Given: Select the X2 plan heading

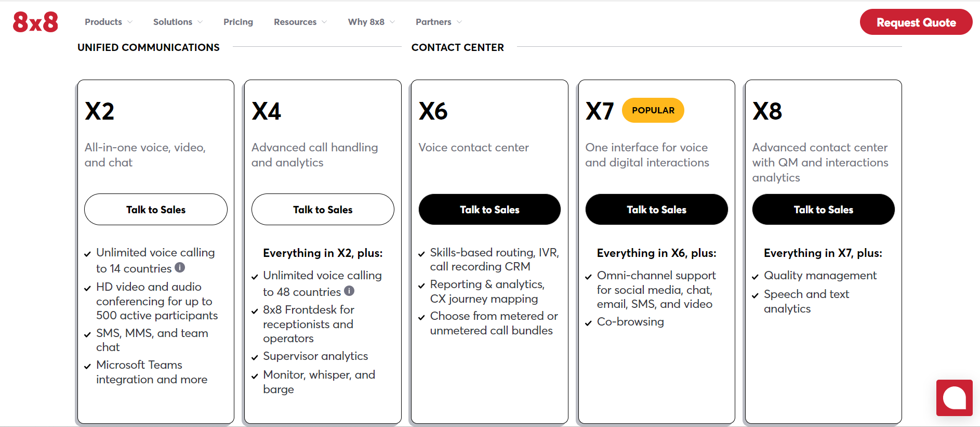Looking at the screenshot, I should pyautogui.click(x=100, y=111).
